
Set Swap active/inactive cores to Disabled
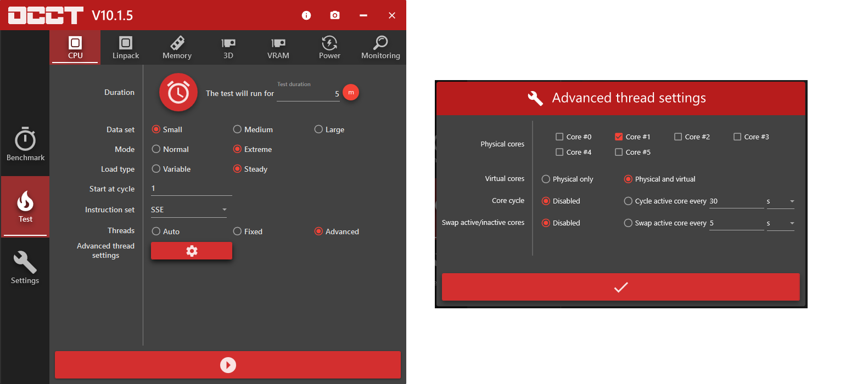[561, 223]
